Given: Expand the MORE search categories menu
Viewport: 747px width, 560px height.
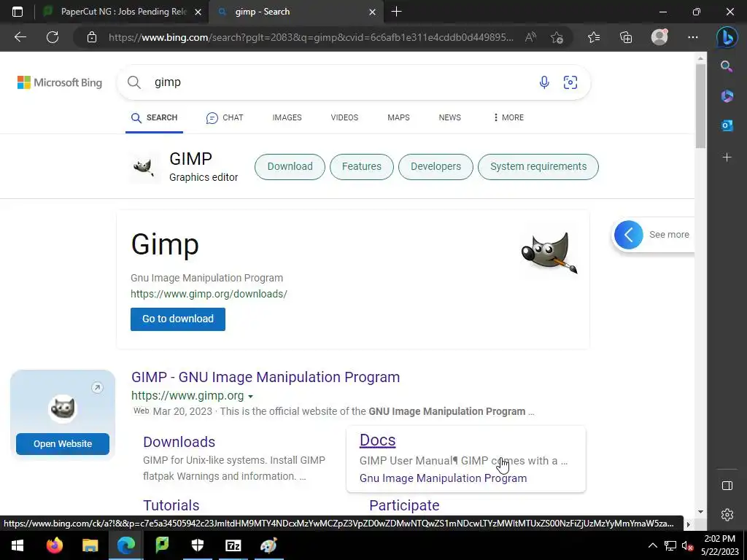Looking at the screenshot, I should click(508, 117).
